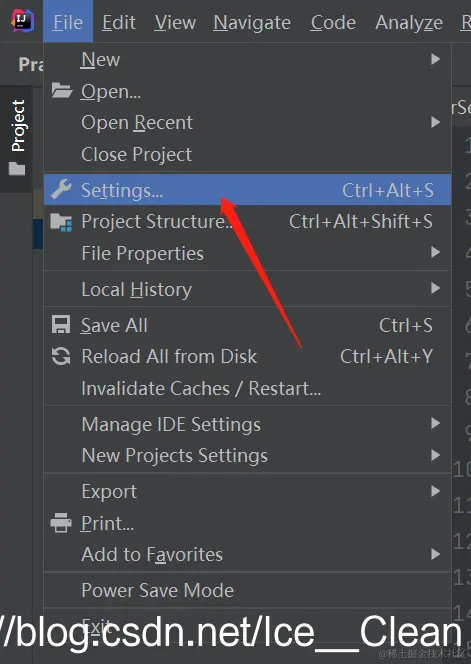Click the Reload All from Disk icon
The width and height of the screenshot is (471, 664).
point(61,356)
